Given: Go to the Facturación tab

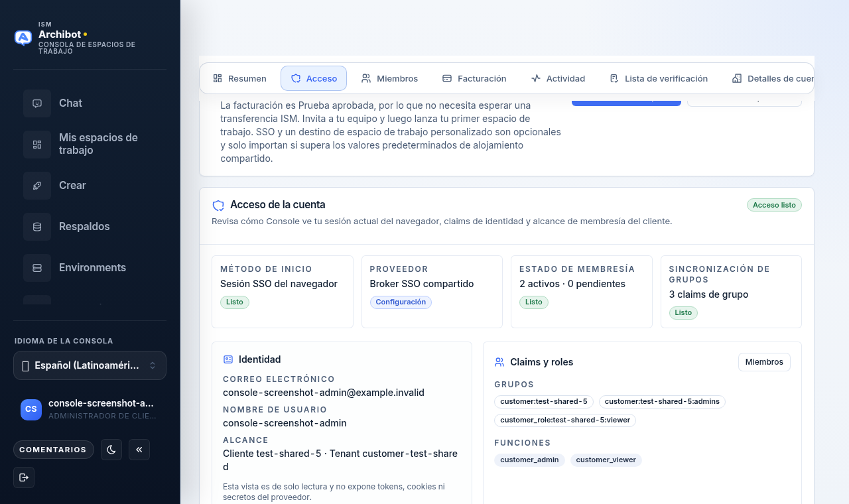Looking at the screenshot, I should (x=474, y=78).
